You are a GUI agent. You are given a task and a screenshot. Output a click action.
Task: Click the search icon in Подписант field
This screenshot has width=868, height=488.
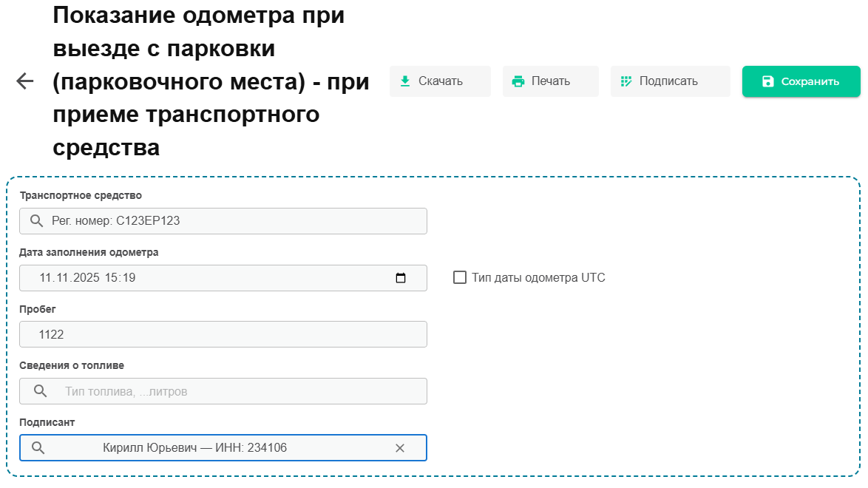pyautogui.click(x=38, y=448)
